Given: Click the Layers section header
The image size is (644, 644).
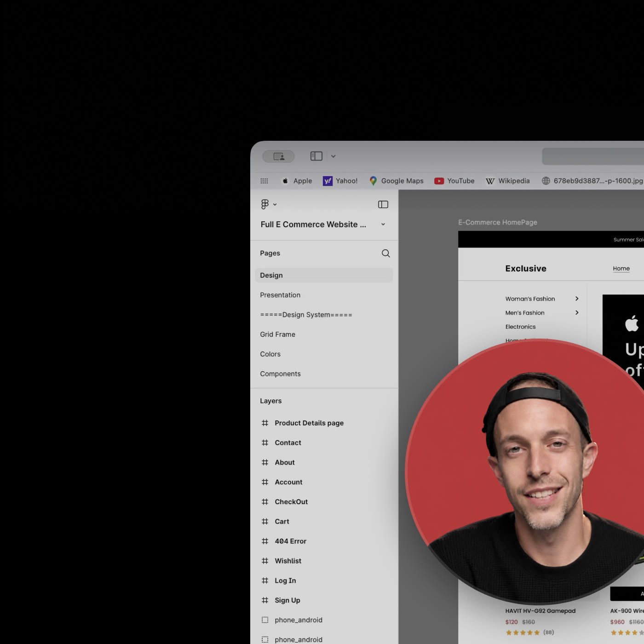Looking at the screenshot, I should pos(270,401).
